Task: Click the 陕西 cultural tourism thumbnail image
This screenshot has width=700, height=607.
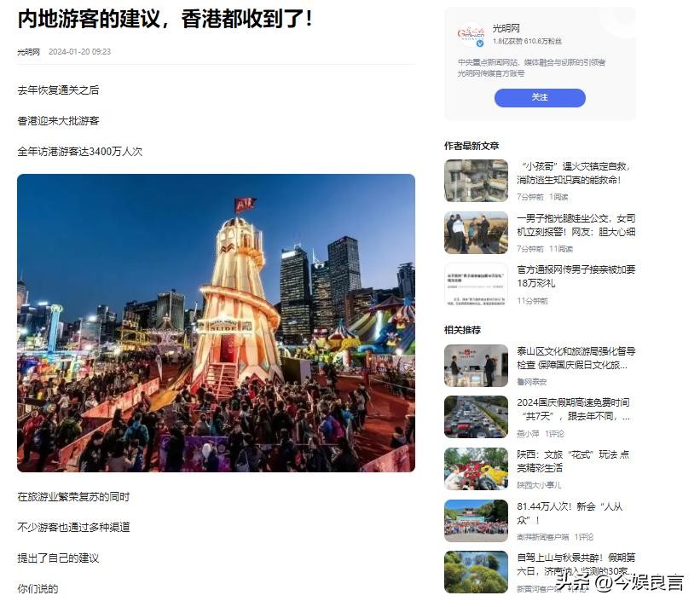Action: pyautogui.click(x=476, y=469)
